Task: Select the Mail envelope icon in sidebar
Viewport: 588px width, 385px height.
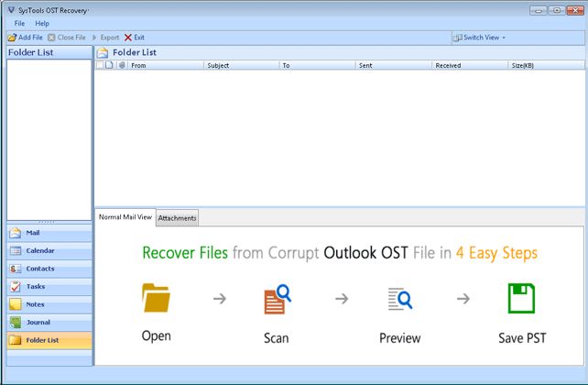Action: pyautogui.click(x=16, y=233)
